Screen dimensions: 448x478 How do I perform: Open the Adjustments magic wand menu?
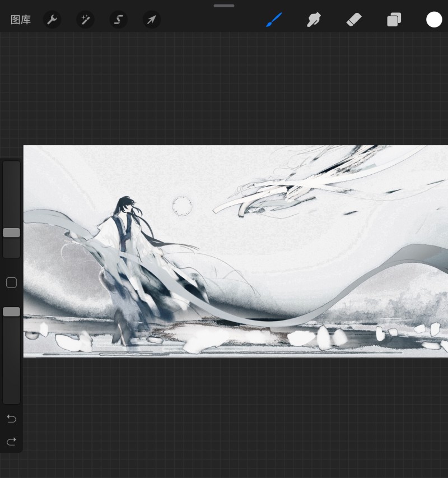point(85,20)
